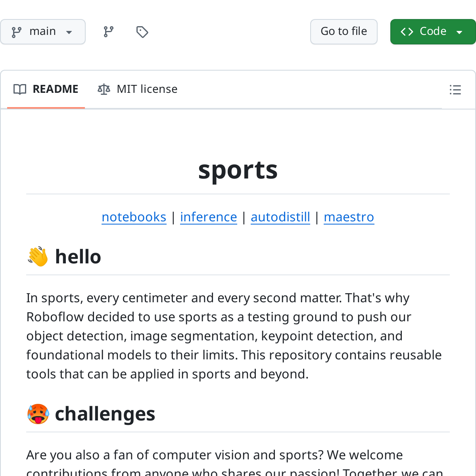This screenshot has height=476, width=476.
Task: Click the sports repository title heading
Action: click(x=238, y=171)
